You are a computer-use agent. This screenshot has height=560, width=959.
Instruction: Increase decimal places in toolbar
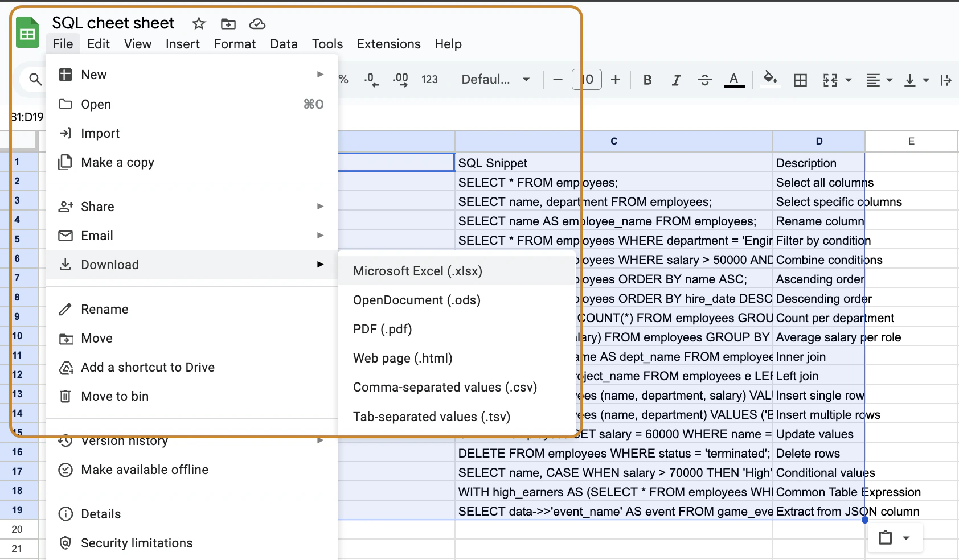pyautogui.click(x=401, y=80)
